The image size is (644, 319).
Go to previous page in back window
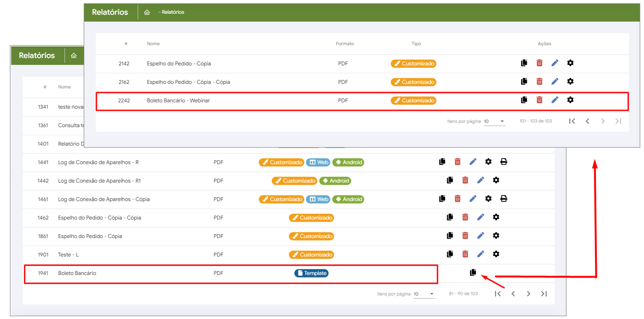[x=513, y=294]
